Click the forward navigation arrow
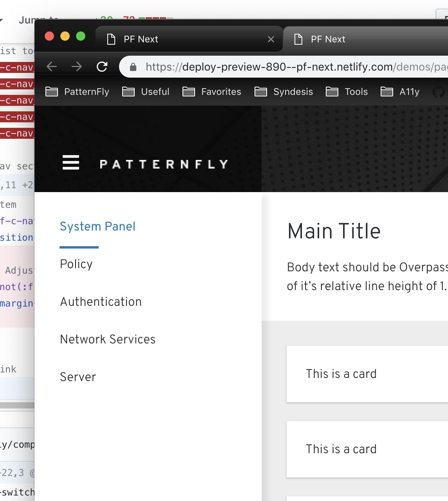 pos(77,66)
